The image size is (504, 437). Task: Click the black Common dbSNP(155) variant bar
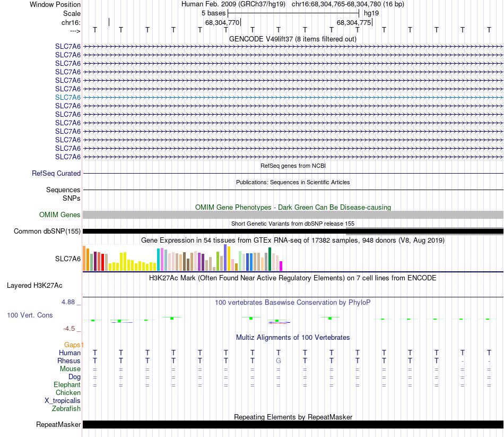coord(293,231)
